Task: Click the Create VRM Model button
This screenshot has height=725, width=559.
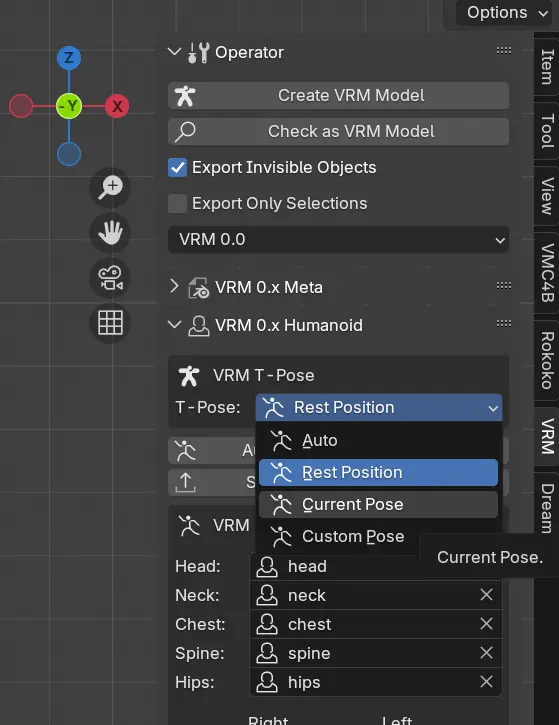Action: click(338, 96)
